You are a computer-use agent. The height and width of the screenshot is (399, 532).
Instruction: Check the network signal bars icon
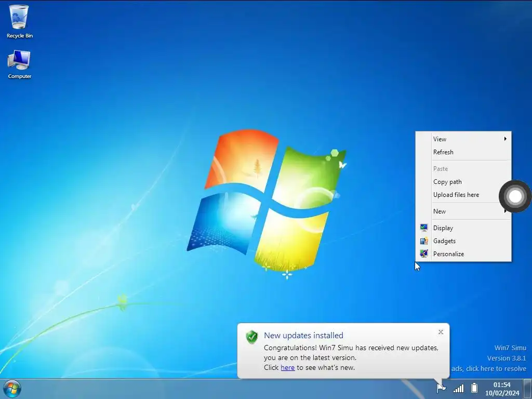pyautogui.click(x=459, y=388)
